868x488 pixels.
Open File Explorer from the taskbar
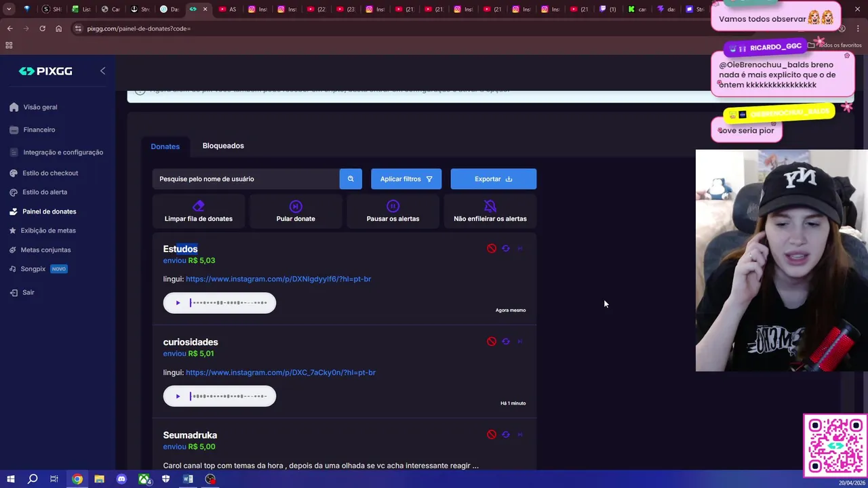pos(99,479)
